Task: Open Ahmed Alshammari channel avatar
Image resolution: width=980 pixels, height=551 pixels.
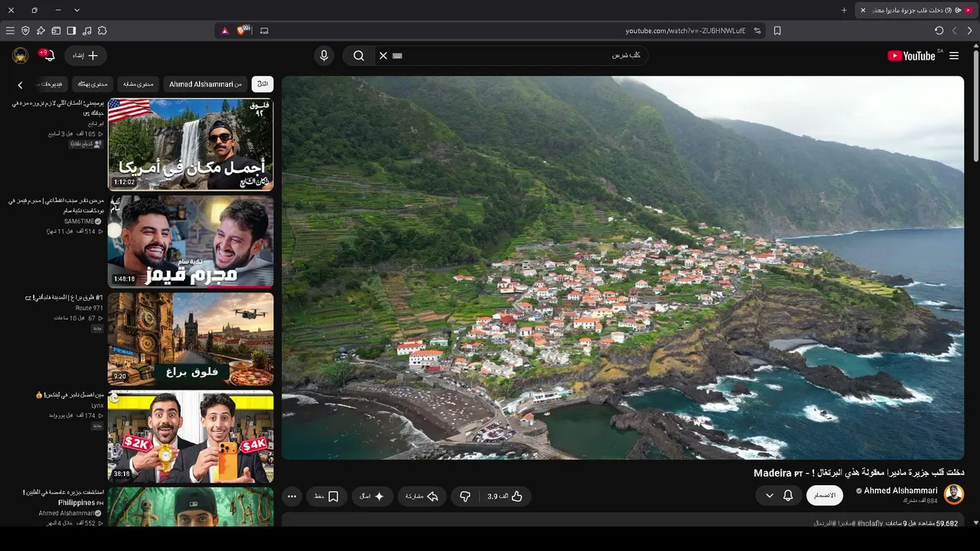Action: [x=954, y=494]
